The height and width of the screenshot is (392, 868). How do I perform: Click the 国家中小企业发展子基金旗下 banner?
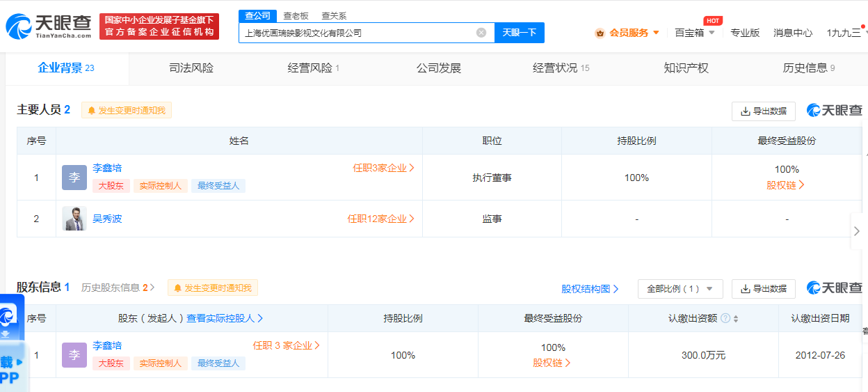(159, 26)
